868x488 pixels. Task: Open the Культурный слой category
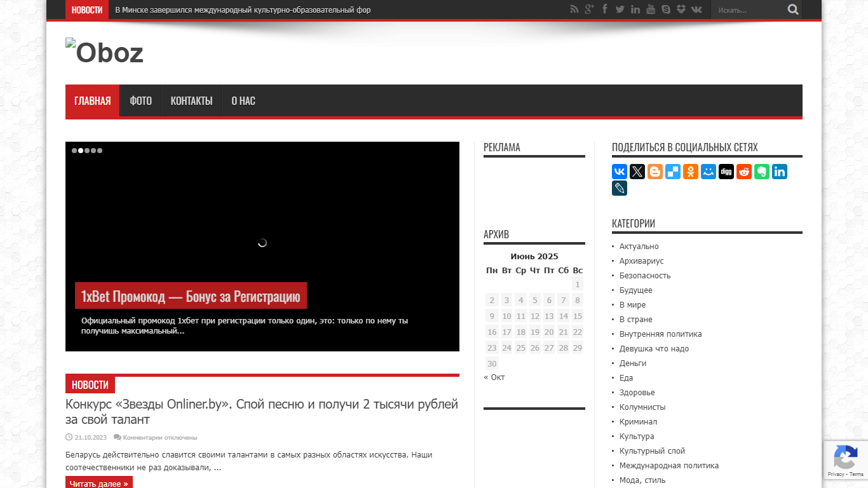click(x=653, y=451)
